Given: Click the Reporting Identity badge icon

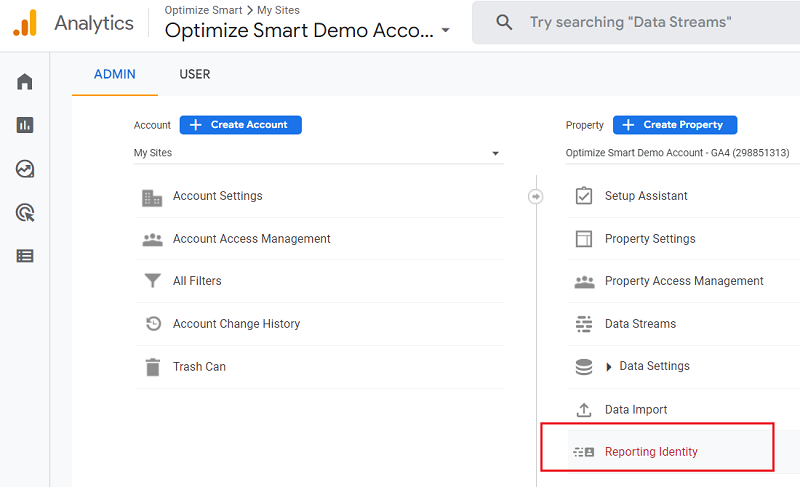Looking at the screenshot, I should (584, 452).
